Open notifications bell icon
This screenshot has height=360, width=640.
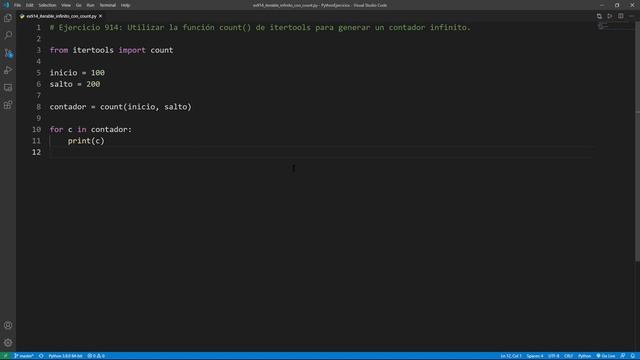pyautogui.click(x=633, y=356)
